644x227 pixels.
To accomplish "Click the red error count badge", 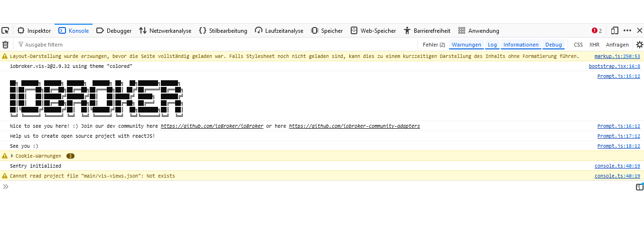I will [x=597, y=31].
